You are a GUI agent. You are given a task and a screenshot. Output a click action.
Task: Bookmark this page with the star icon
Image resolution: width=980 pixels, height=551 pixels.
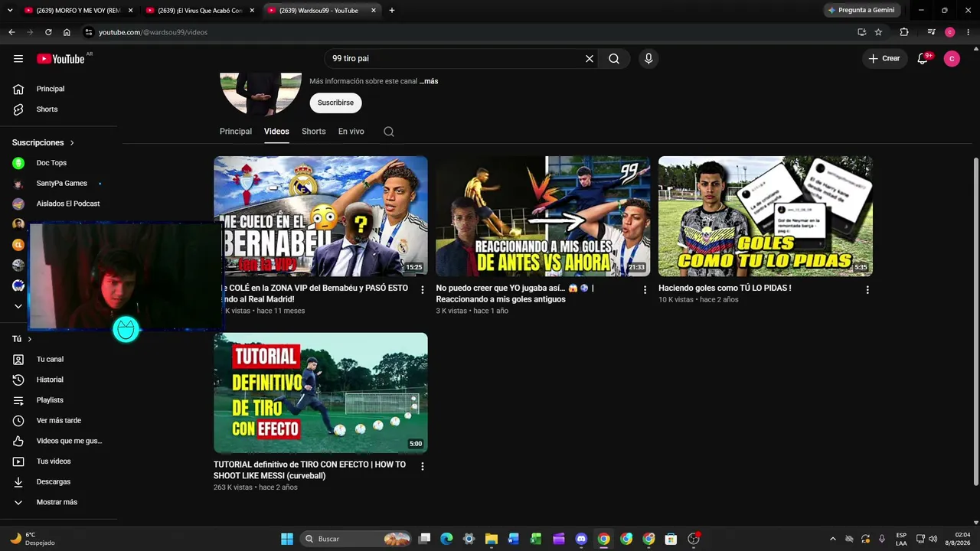pyautogui.click(x=878, y=32)
